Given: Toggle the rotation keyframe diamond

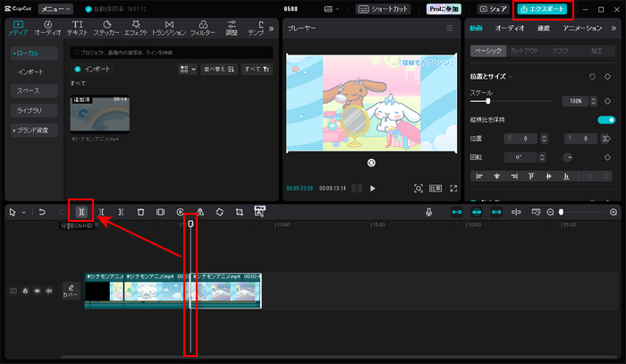Looking at the screenshot, I should [607, 157].
